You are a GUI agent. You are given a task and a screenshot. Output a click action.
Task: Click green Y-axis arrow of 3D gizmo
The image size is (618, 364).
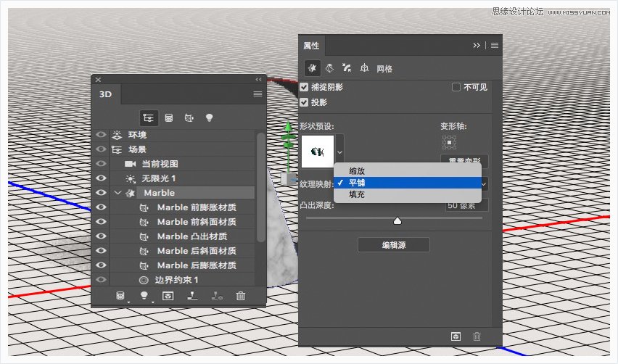[x=289, y=127]
